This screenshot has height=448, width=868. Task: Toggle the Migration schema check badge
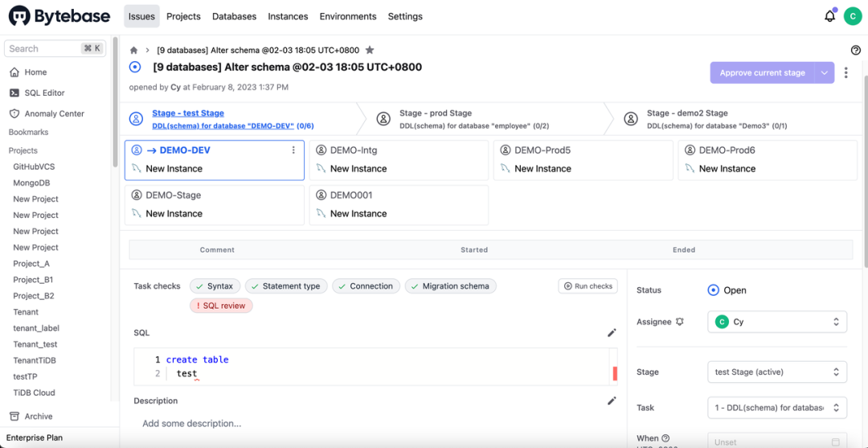coord(450,286)
